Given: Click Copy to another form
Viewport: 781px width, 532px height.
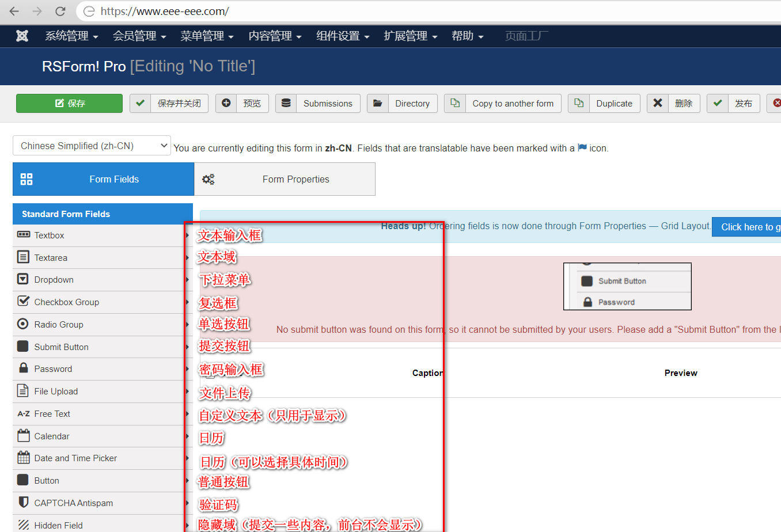Looking at the screenshot, I should click(503, 104).
